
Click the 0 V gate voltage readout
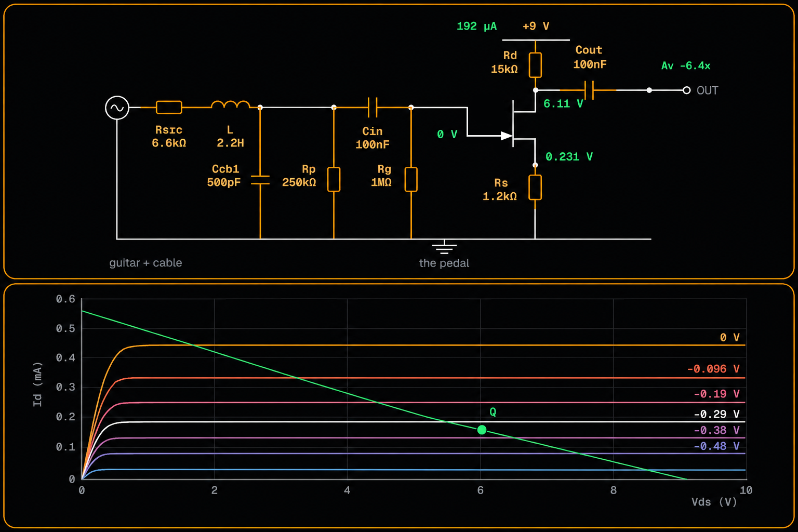pyautogui.click(x=447, y=135)
